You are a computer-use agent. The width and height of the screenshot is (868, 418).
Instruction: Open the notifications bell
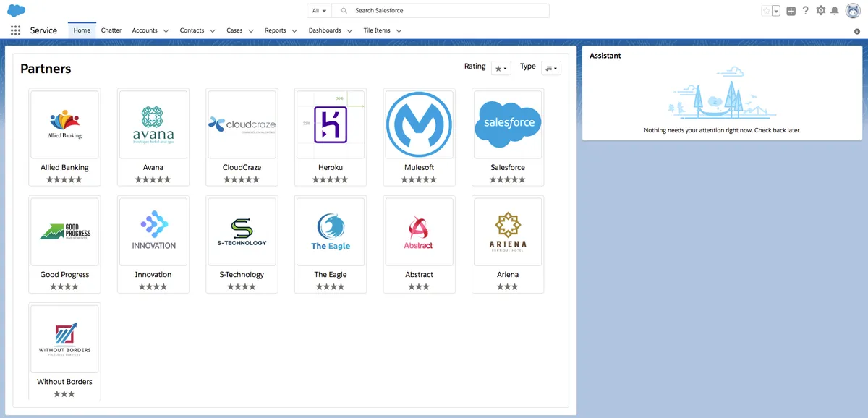(x=835, y=11)
